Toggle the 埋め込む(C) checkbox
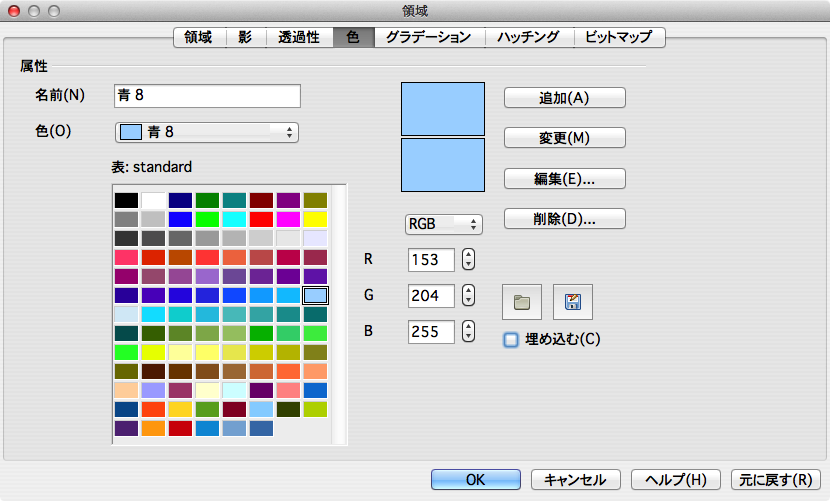 point(511,339)
